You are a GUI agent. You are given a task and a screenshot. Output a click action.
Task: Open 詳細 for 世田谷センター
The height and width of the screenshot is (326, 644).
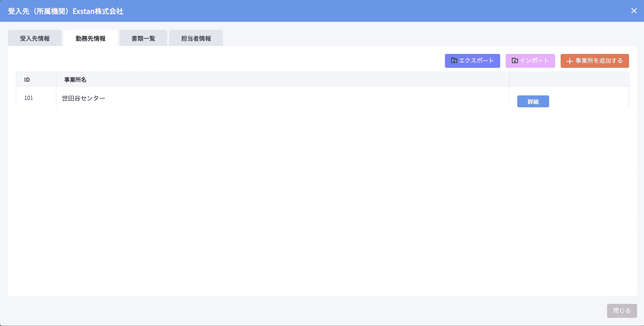pyautogui.click(x=533, y=102)
